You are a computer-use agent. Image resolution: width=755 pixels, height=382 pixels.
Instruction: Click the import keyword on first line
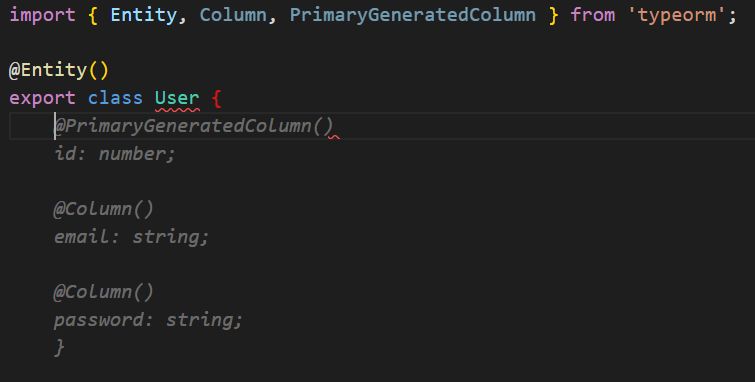click(x=42, y=15)
